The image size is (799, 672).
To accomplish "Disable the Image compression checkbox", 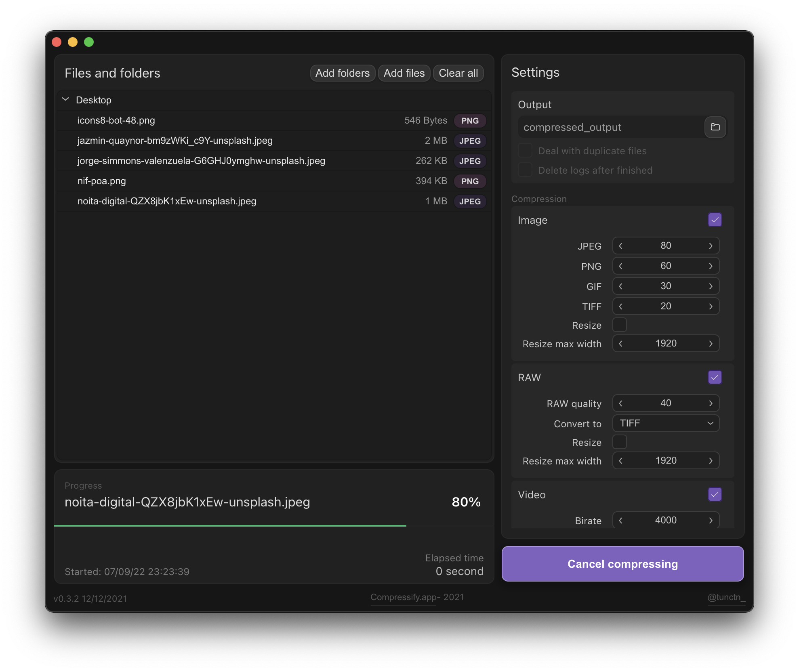I will pyautogui.click(x=715, y=220).
